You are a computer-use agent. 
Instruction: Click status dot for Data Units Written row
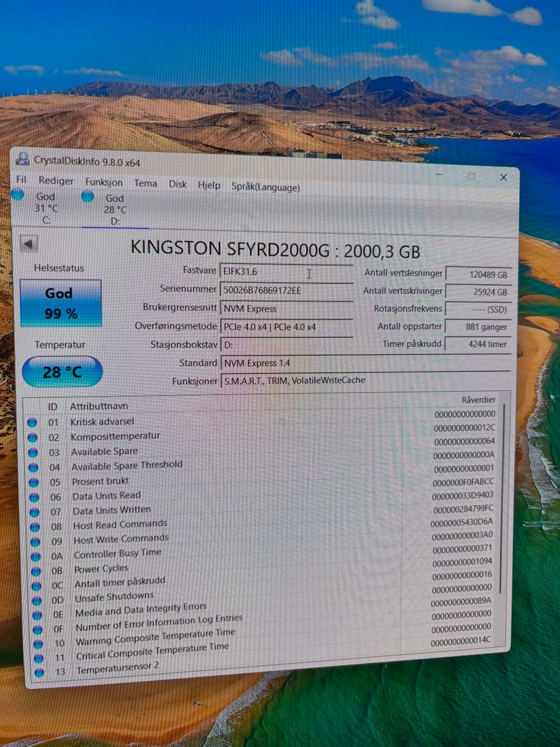[x=35, y=512]
